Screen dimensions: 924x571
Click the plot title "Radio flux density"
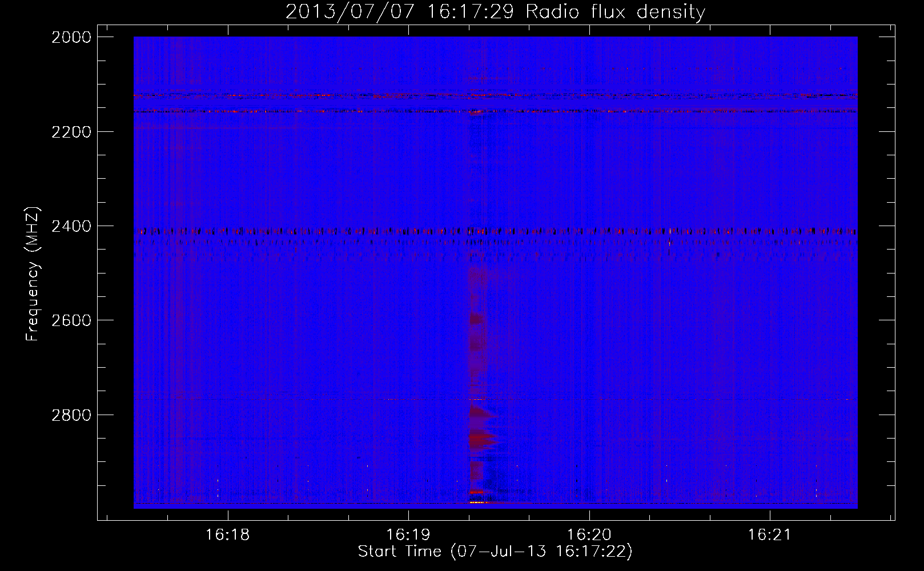[616, 12]
